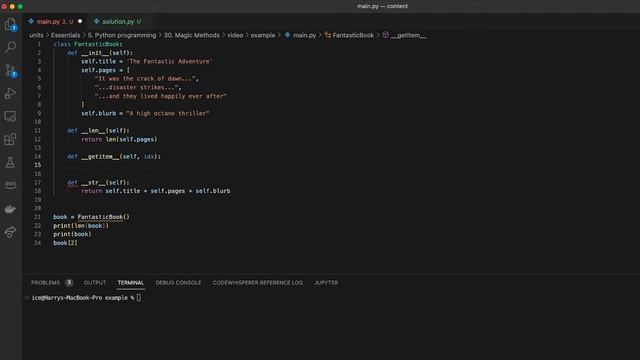Open the Testing flask icon
The width and height of the screenshot is (640, 360).
pyautogui.click(x=11, y=162)
